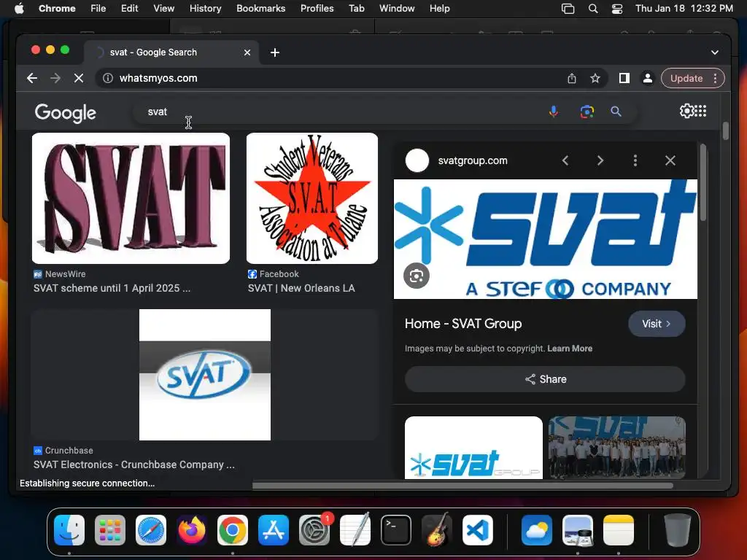This screenshot has width=747, height=560.
Task: Open the Home - SVAT Group title
Action: [x=463, y=324]
